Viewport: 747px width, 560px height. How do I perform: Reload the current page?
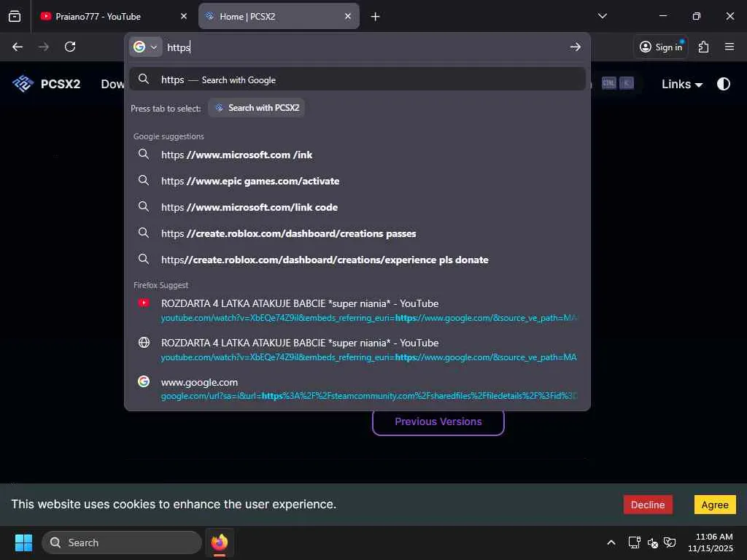tap(70, 47)
